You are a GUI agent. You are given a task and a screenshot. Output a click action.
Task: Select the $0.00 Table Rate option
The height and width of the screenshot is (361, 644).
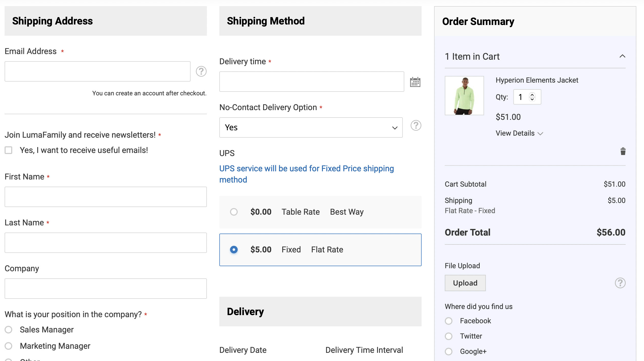234,212
